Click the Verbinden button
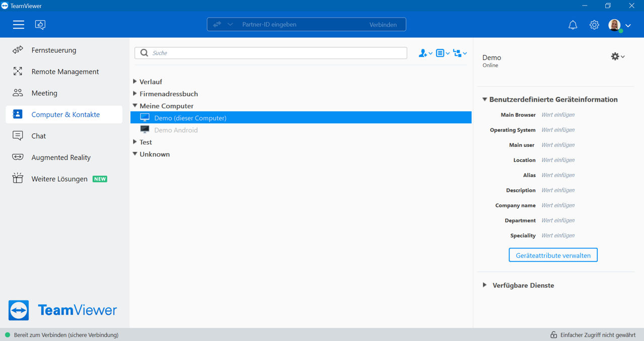Viewport: 644px width, 341px height. click(x=383, y=24)
